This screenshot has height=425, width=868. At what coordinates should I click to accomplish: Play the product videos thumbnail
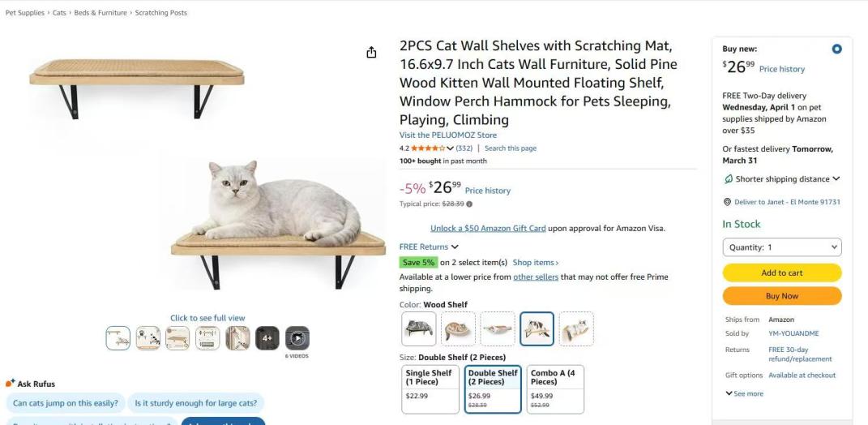coord(297,338)
